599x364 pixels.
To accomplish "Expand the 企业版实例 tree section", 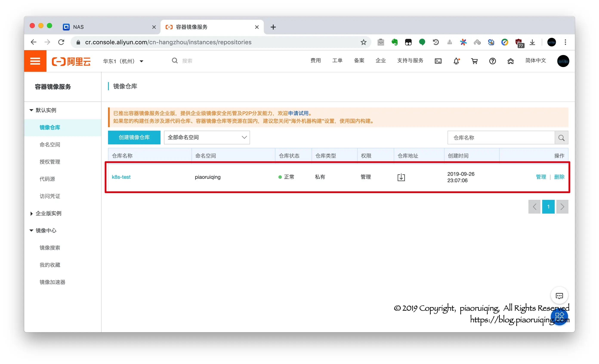I will (48, 213).
